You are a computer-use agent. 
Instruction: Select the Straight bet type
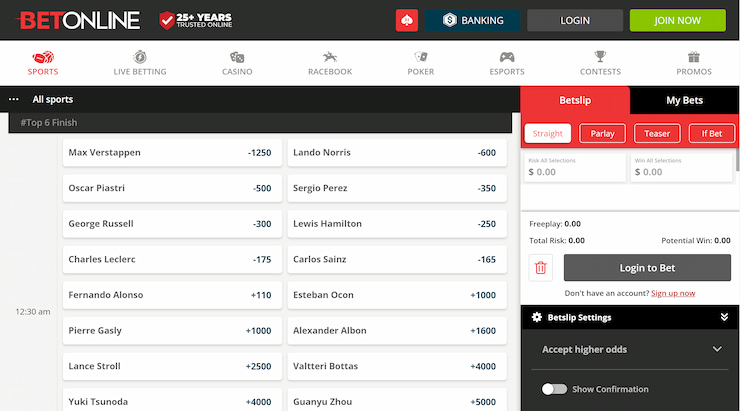pyautogui.click(x=547, y=134)
